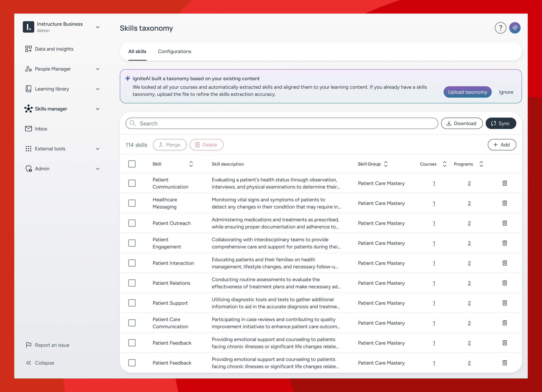Viewport: 542px width, 392px height.
Task: Sort table by Skill column arrows
Action: [x=191, y=164]
